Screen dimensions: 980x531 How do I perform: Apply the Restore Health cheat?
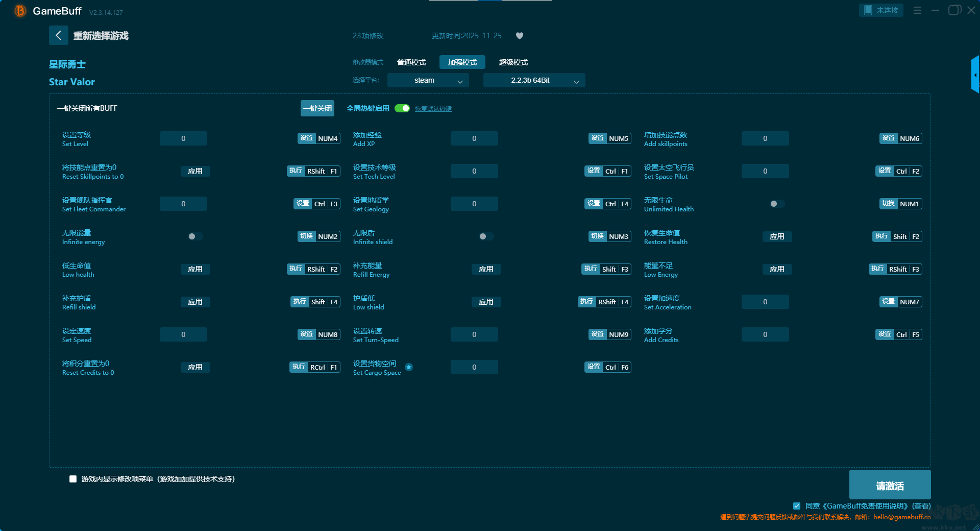(777, 236)
